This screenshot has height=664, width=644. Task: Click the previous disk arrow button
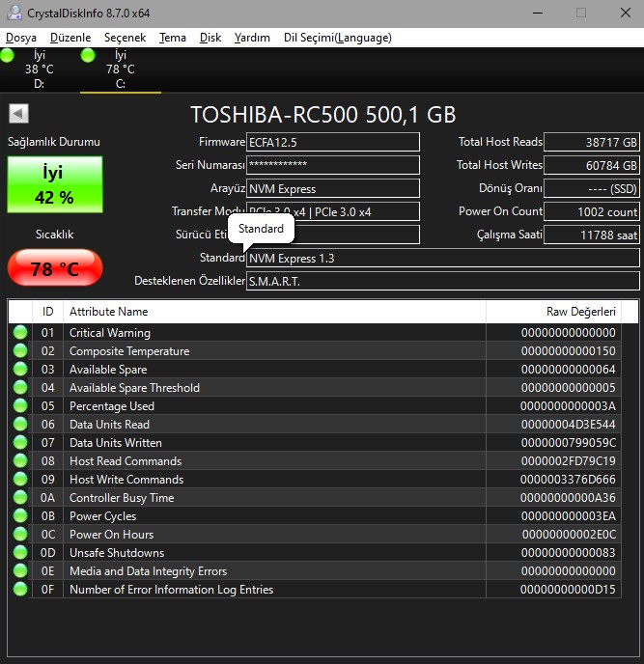tap(18, 114)
